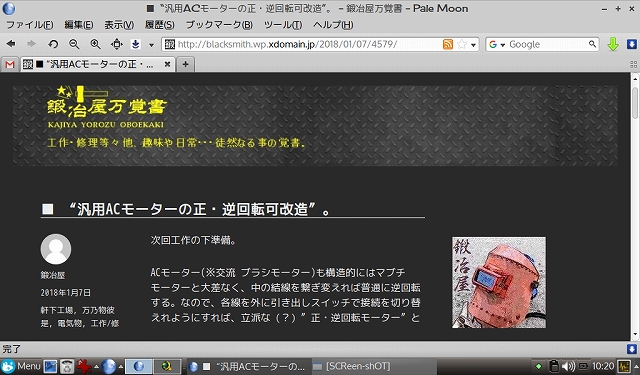Image resolution: width=640 pixels, height=375 pixels.
Task: Open the ブックマーク(B) menu
Action: pos(219,25)
